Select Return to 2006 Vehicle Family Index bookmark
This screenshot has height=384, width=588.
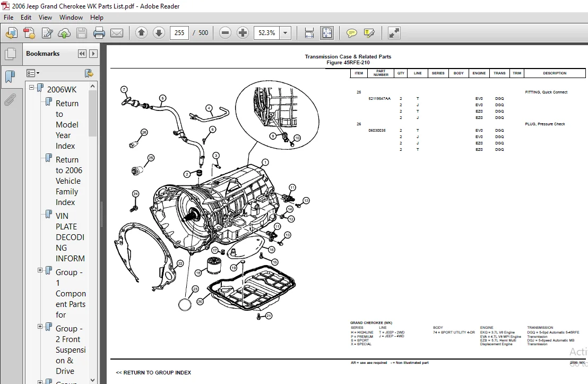69,181
